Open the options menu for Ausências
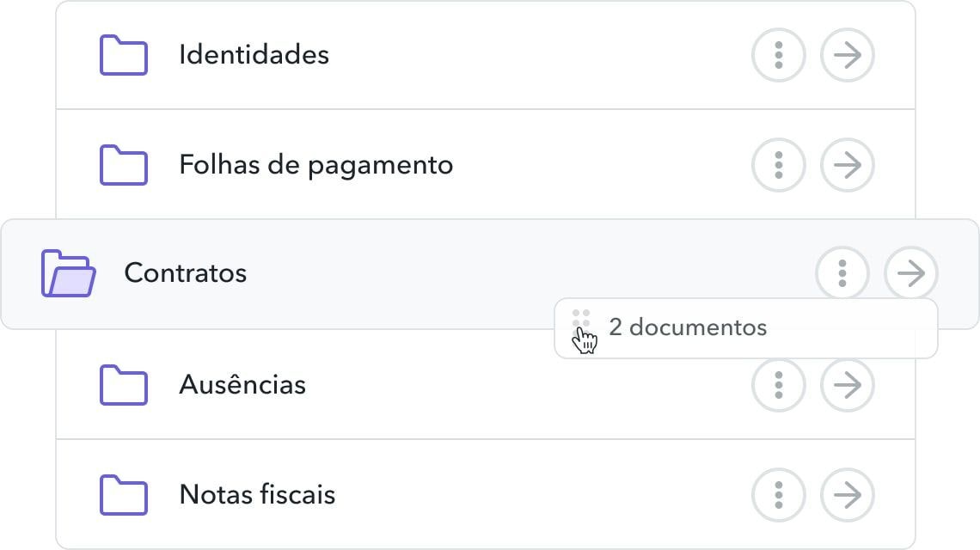The width and height of the screenshot is (980, 550). (779, 385)
